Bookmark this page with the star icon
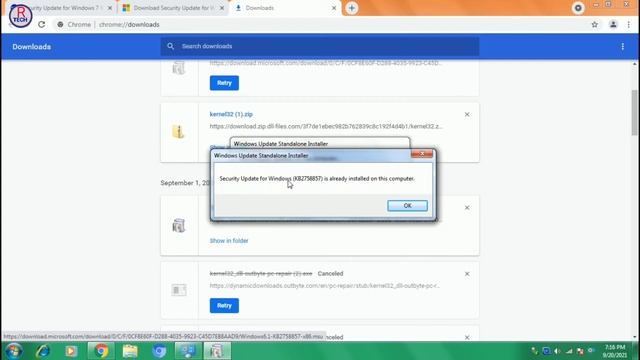 595,25
